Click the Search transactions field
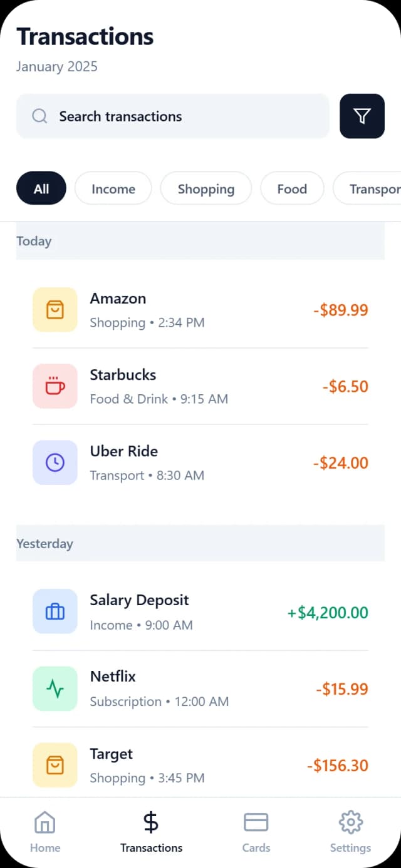The height and width of the screenshot is (868, 401). pyautogui.click(x=172, y=116)
